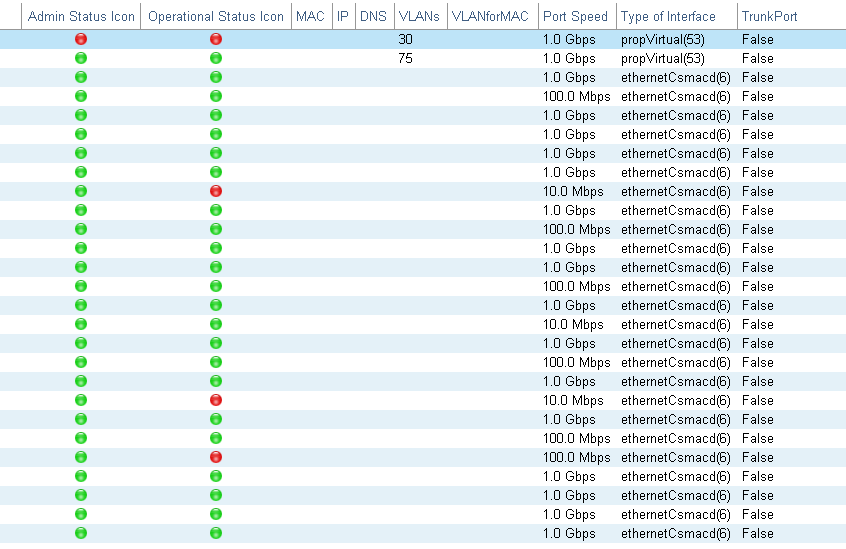Click propVirtual(53) in the VLAN 75 row
Screen dimensions: 846x549
[663, 59]
